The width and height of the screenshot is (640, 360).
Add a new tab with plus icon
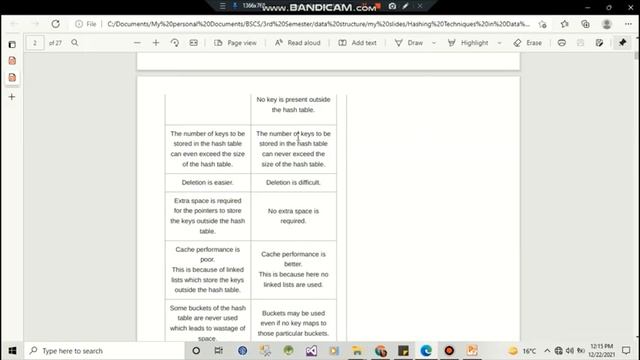click(x=12, y=97)
